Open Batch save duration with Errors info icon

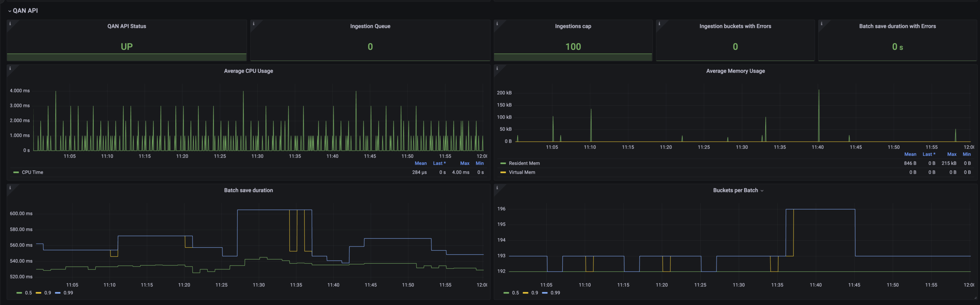click(x=822, y=24)
